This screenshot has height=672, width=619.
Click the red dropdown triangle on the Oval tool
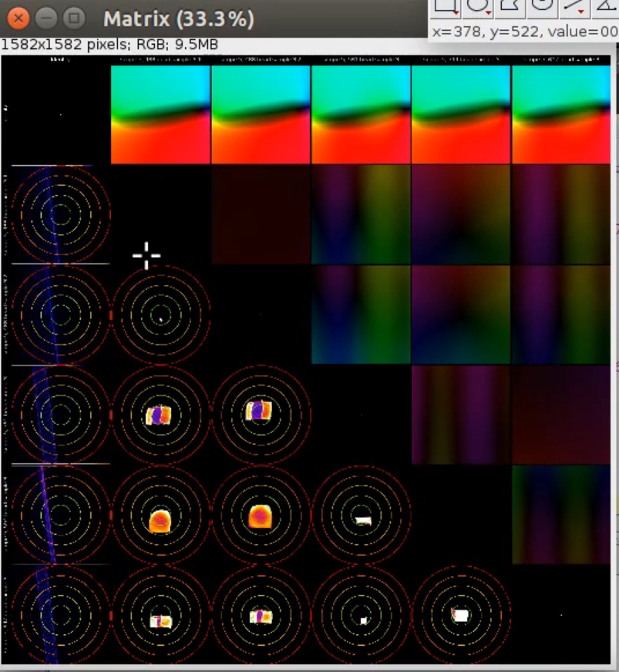489,13
